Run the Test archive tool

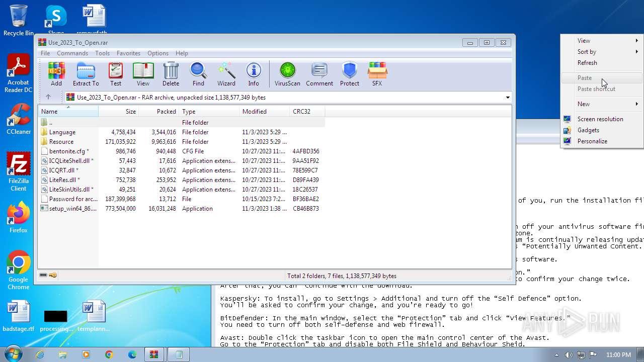pyautogui.click(x=116, y=74)
